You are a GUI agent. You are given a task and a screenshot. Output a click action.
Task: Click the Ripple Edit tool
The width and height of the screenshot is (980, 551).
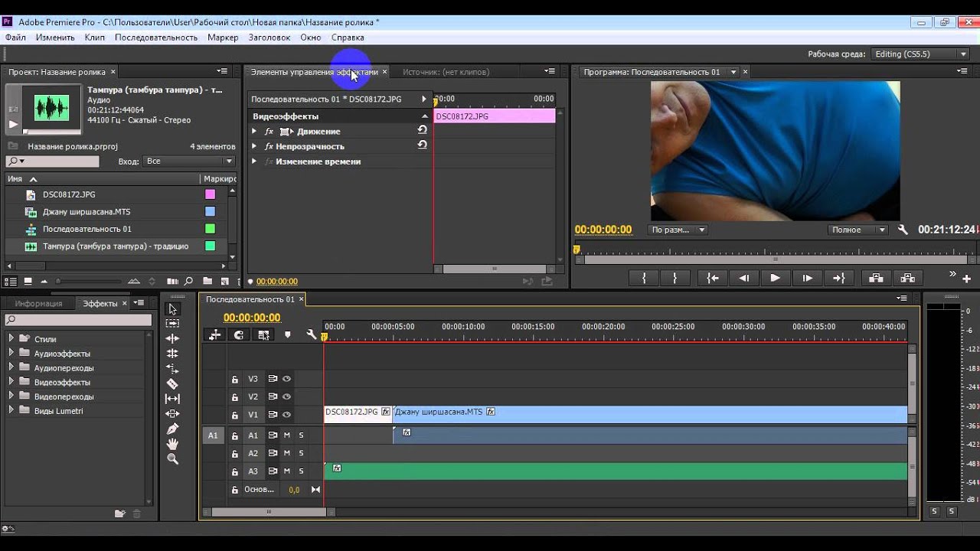(x=172, y=338)
